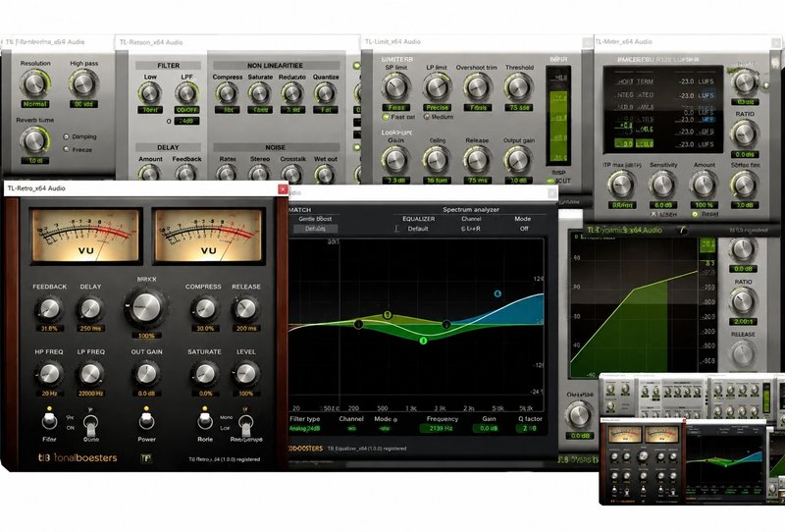Click the Spectrum analyzer section heading
The image size is (785, 532).
[x=471, y=209]
